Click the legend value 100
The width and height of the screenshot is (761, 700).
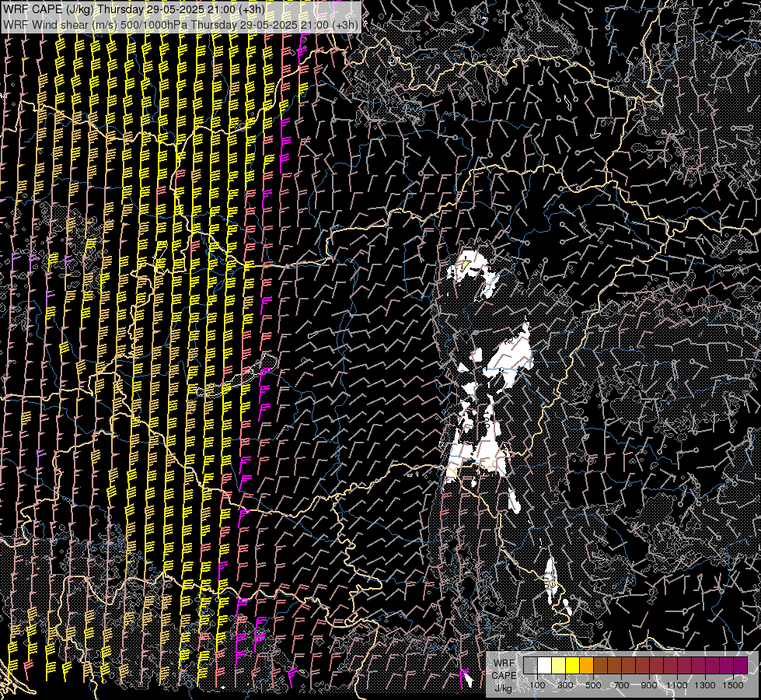click(x=537, y=685)
